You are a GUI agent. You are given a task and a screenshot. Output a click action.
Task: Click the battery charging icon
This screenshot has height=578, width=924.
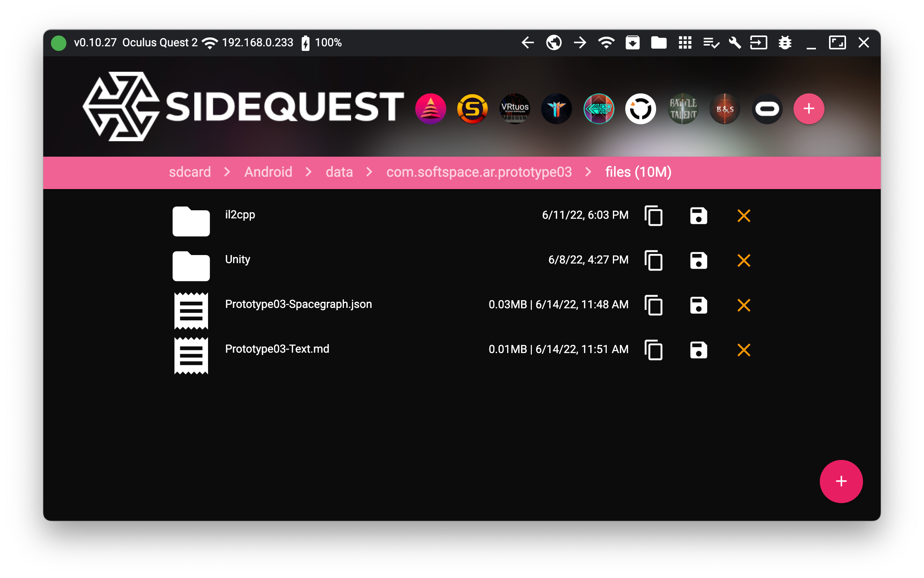305,43
